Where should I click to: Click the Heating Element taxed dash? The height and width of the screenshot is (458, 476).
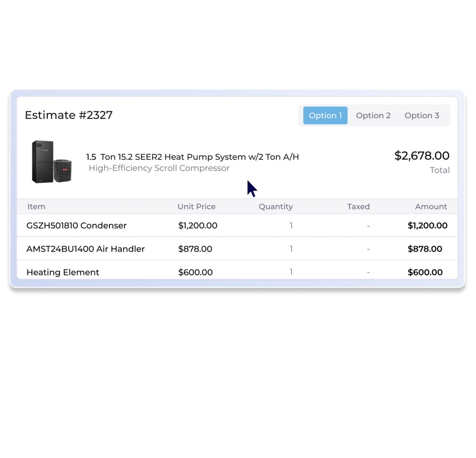click(x=368, y=272)
